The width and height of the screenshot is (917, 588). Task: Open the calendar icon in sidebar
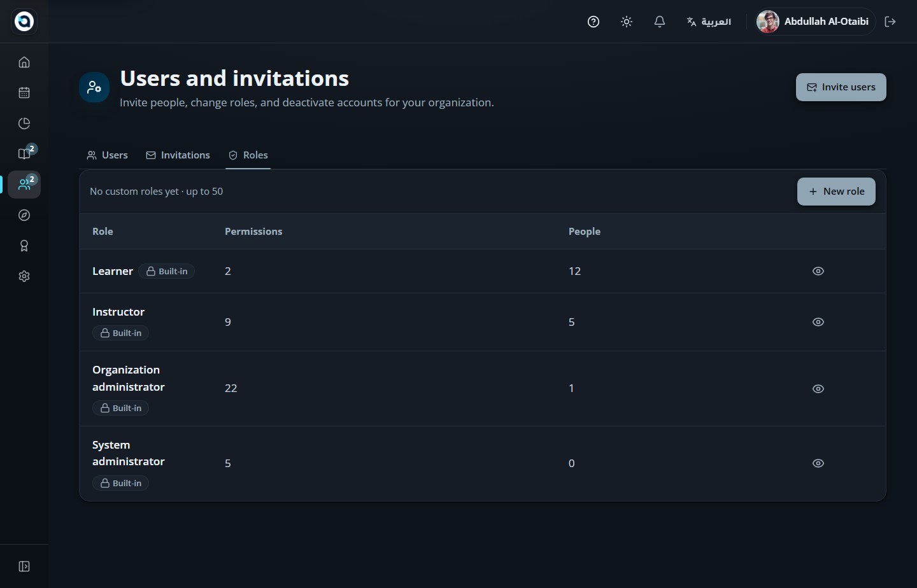point(24,93)
